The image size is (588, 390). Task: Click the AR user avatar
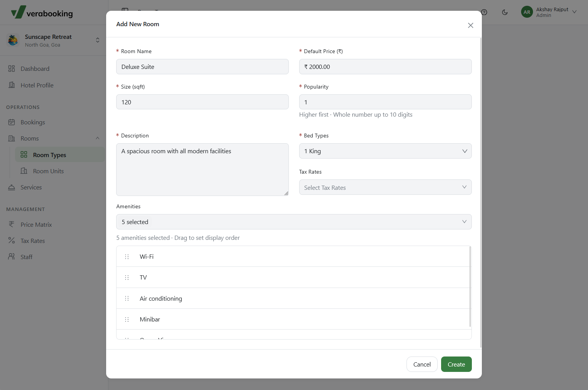(527, 12)
